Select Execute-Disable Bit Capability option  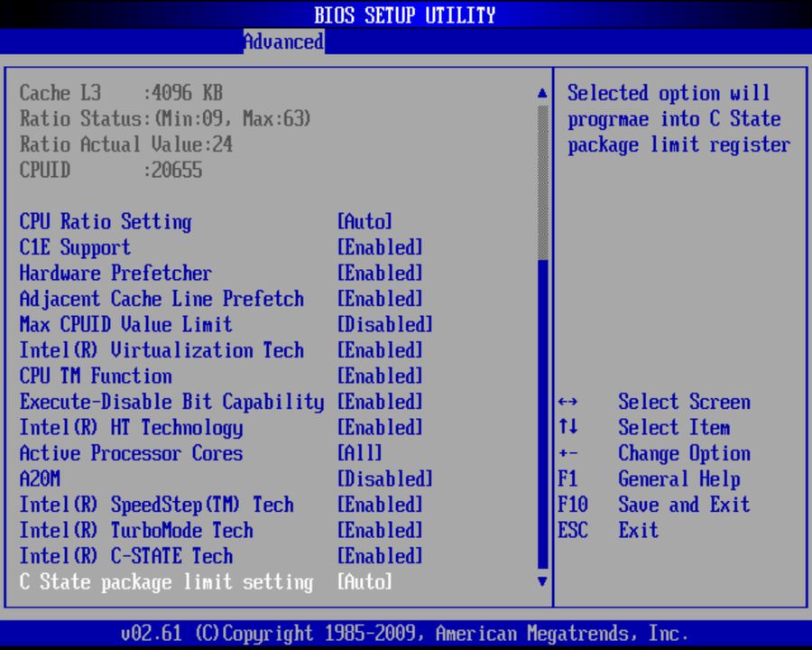172,402
